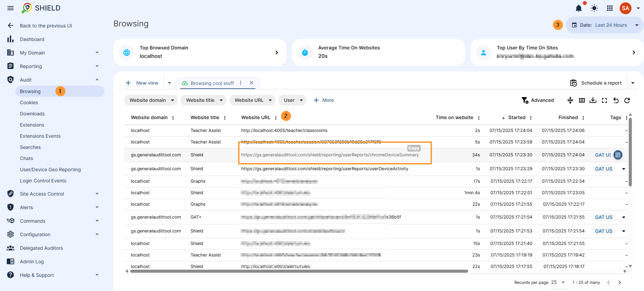
Task: Toggle row density icon
Action: [570, 100]
